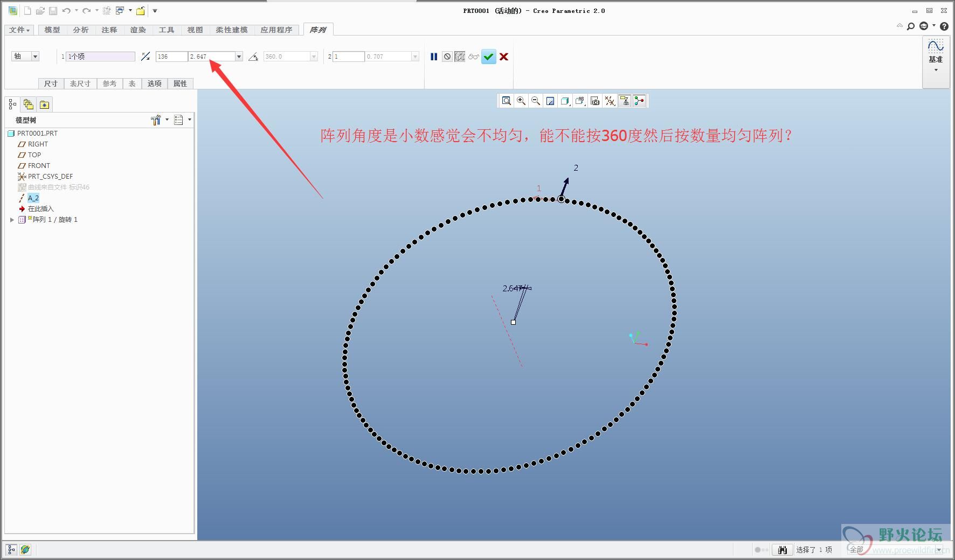955x560 pixels.
Task: Zoom out using graphics toolbar
Action: pos(536,101)
